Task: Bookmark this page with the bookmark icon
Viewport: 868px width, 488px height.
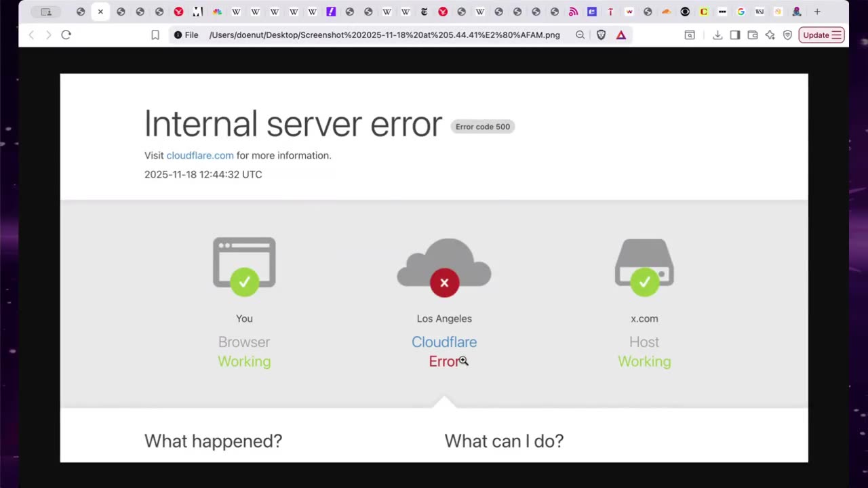Action: point(155,35)
